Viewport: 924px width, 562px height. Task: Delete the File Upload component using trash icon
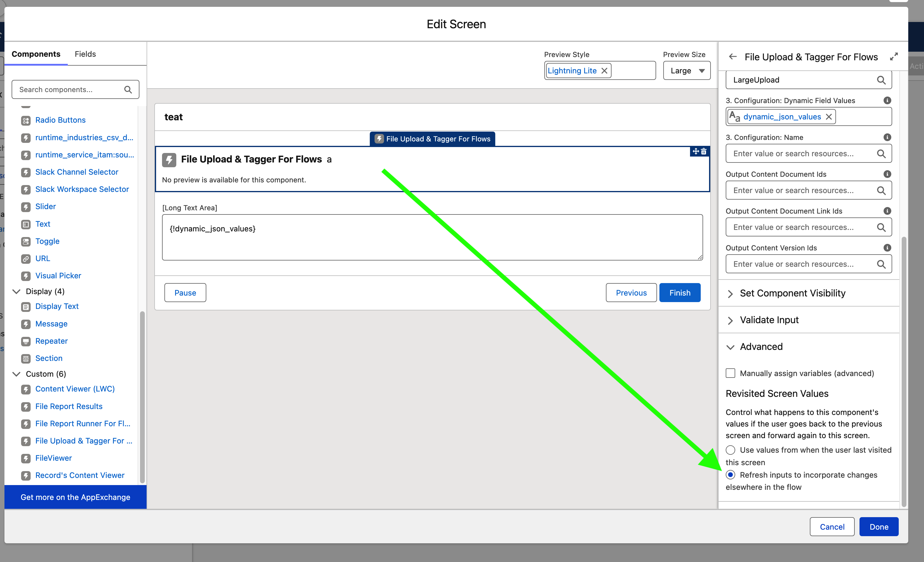pyautogui.click(x=704, y=151)
